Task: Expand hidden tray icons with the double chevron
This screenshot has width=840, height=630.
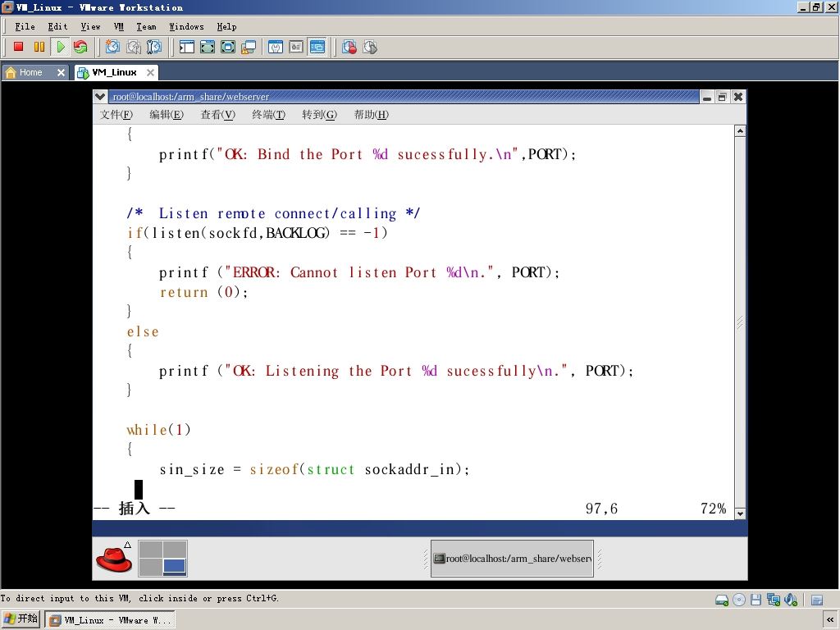Action: click(830, 620)
